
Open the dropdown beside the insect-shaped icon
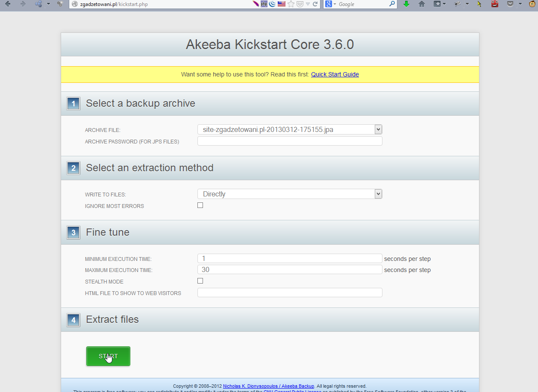tap(467, 4)
